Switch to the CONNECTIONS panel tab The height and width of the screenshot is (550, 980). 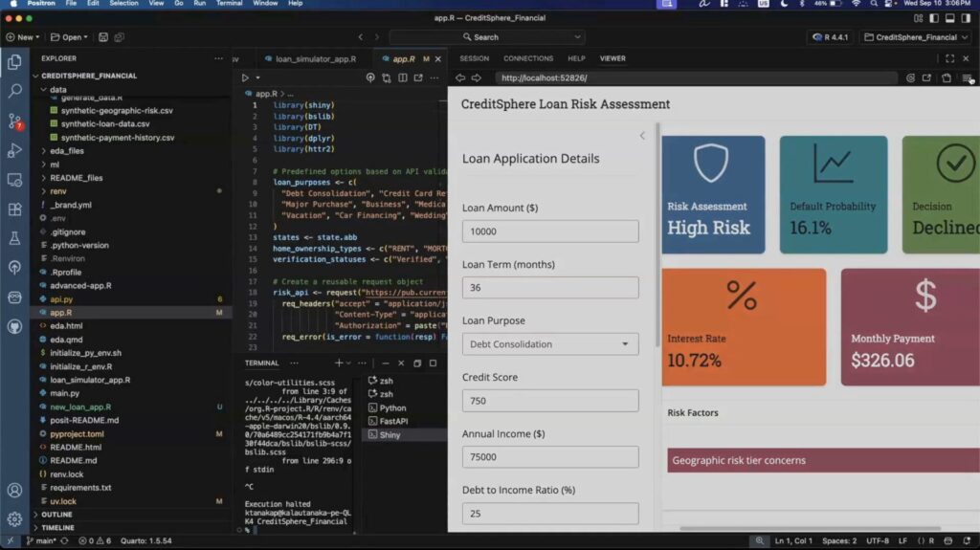[x=528, y=58]
